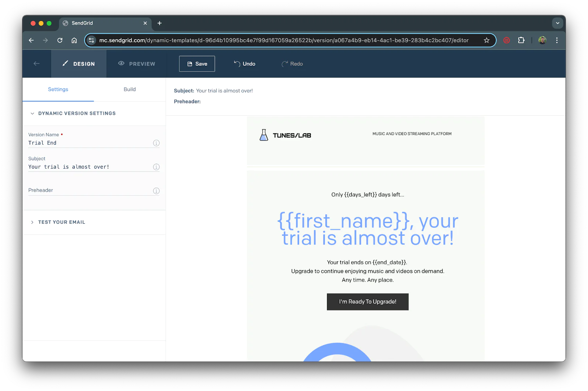Open the Chrome three-dot menu
The image size is (588, 391).
point(557,40)
